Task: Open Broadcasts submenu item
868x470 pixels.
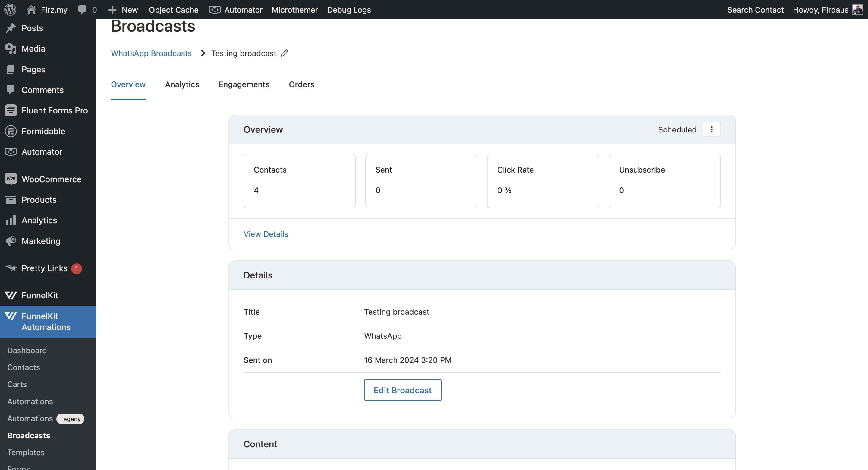Action: click(29, 435)
